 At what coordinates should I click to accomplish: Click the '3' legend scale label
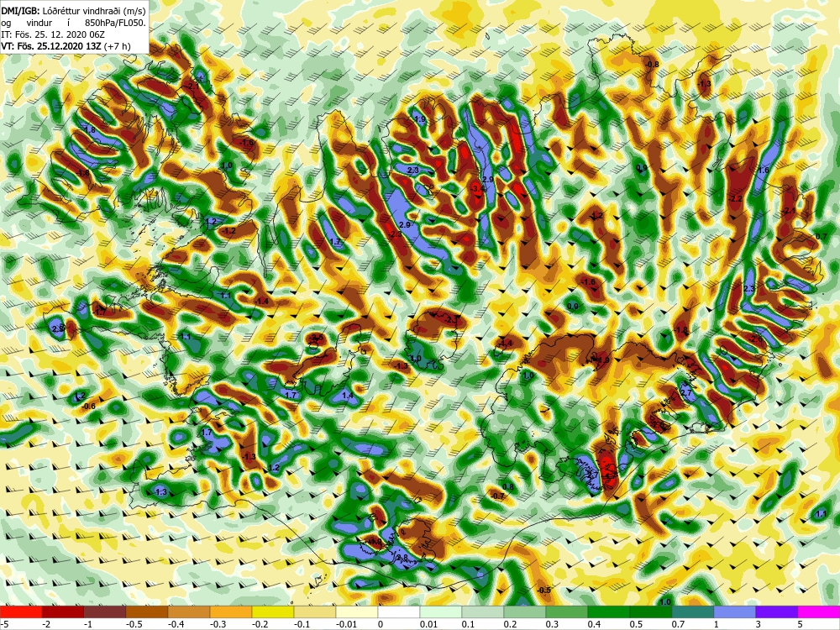pos(758,624)
